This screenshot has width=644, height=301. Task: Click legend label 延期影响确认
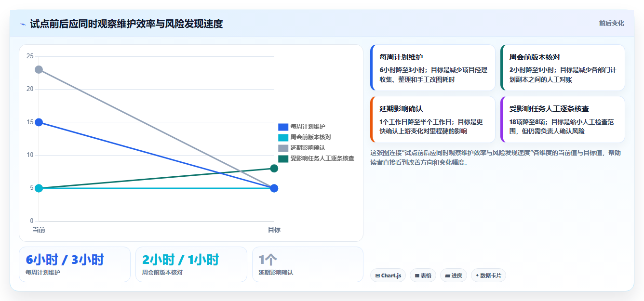pos(308,148)
